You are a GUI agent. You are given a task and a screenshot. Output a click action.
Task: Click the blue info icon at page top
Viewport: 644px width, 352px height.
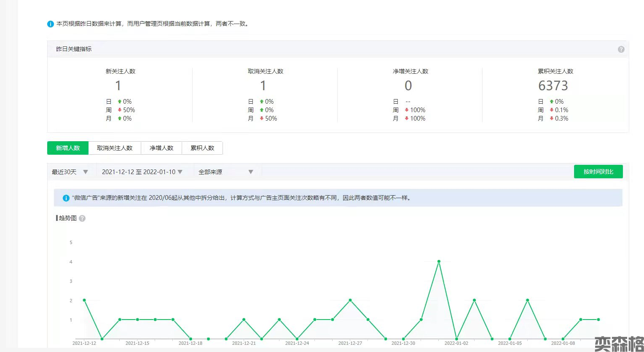click(51, 24)
